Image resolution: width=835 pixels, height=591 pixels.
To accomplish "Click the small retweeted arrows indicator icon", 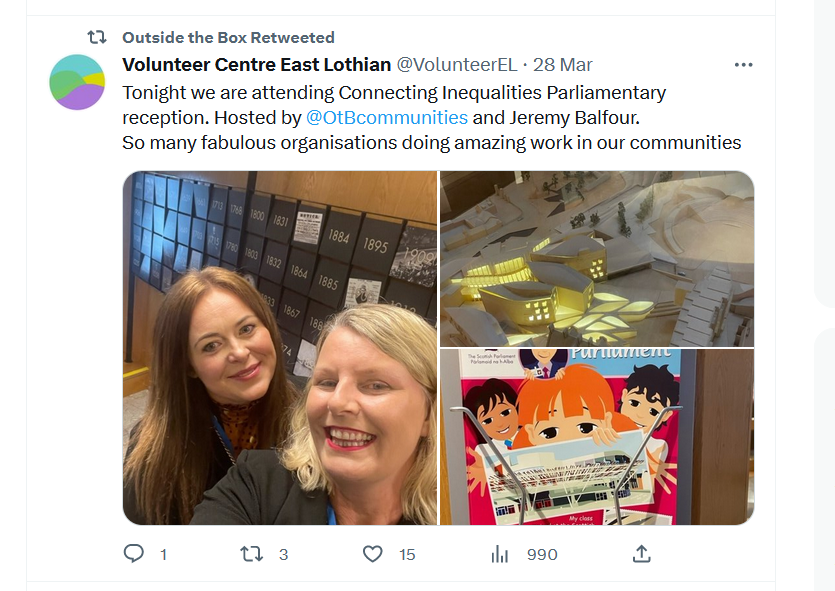I will pos(97,37).
